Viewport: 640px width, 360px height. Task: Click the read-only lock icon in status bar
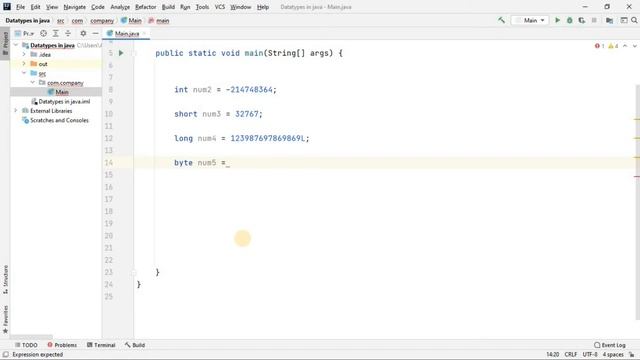632,355
